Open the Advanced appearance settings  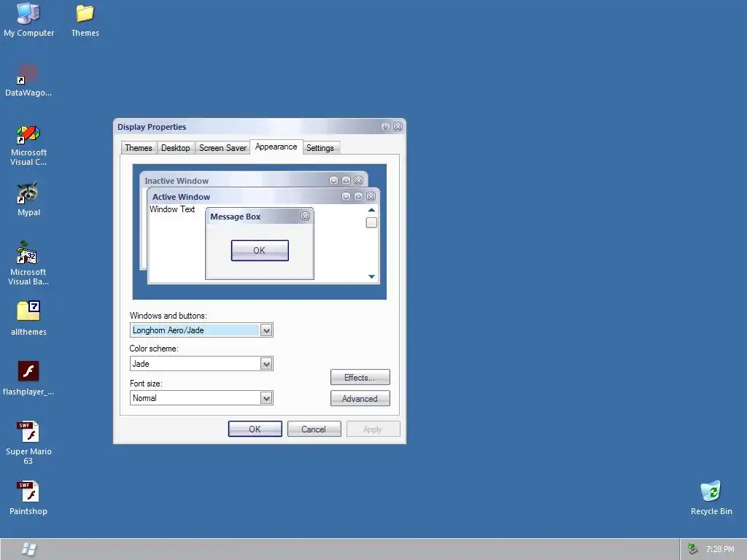point(360,399)
